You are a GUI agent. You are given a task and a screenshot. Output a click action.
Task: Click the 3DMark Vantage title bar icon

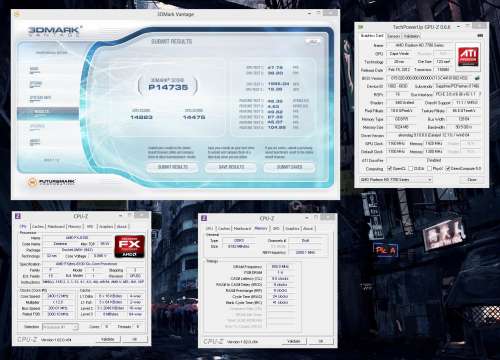(17, 14)
